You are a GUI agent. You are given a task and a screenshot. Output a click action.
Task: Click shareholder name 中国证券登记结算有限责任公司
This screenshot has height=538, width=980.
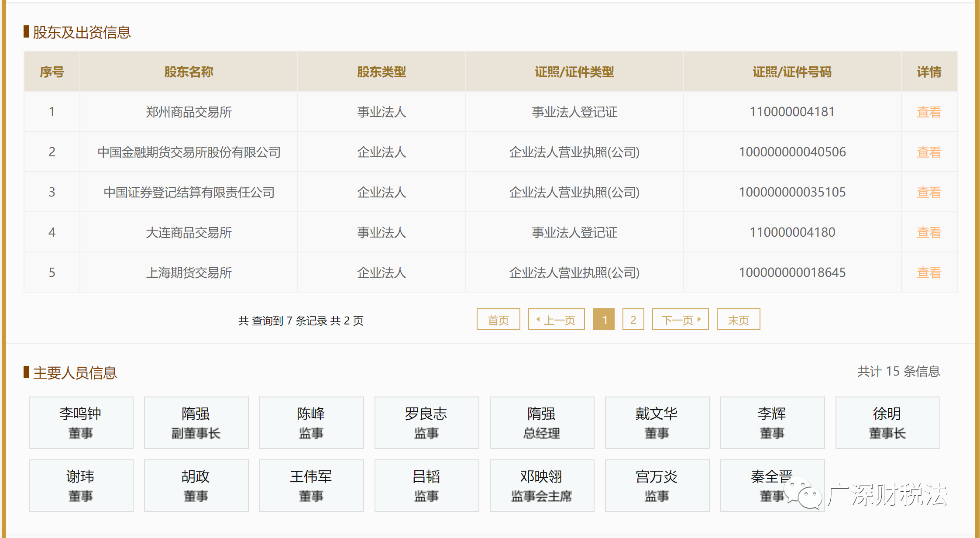(x=189, y=193)
